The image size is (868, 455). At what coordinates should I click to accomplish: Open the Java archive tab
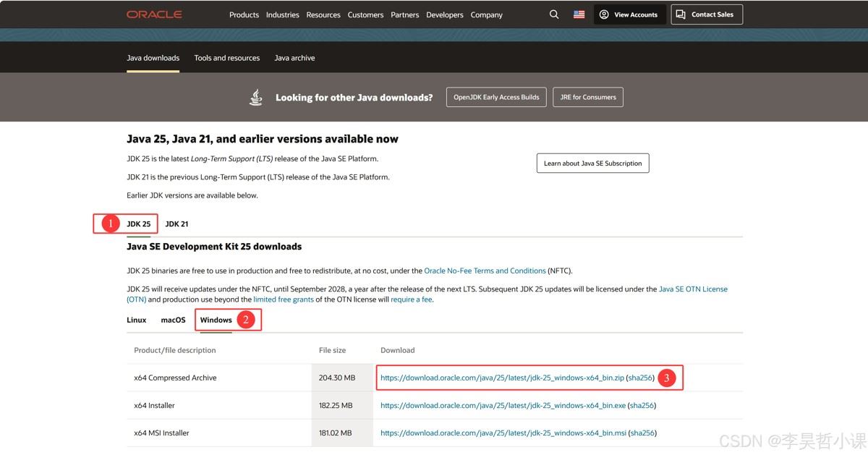294,58
